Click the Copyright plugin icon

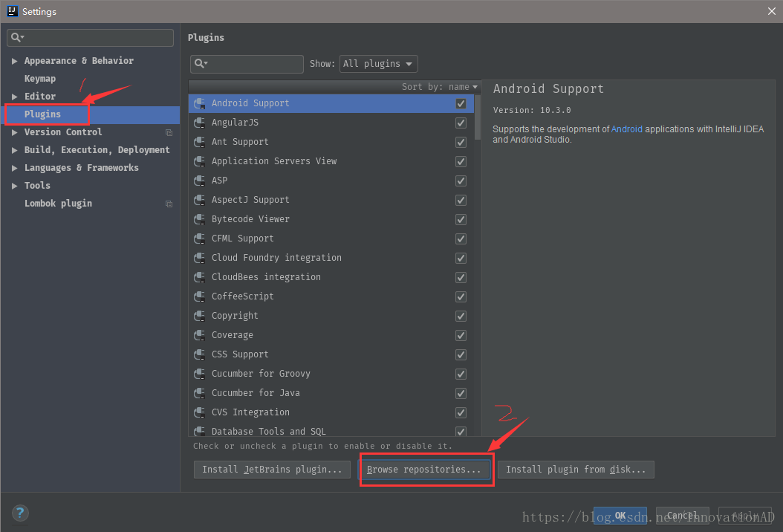(199, 316)
